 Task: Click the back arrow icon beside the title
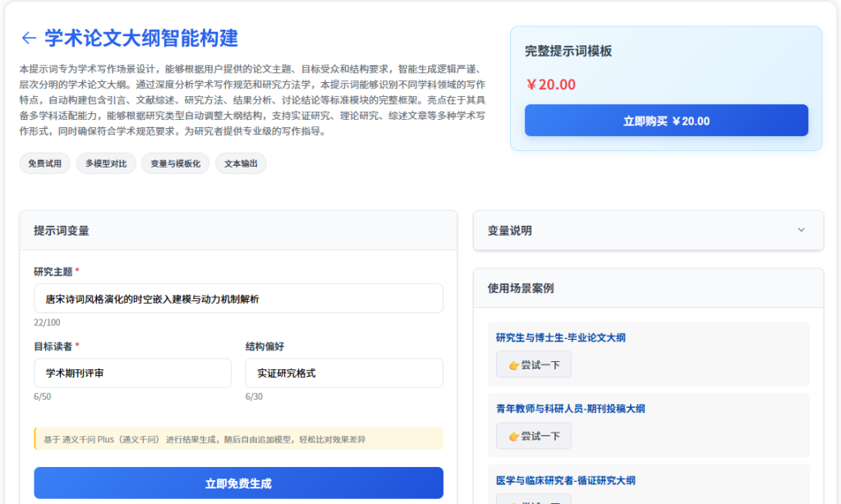pos(29,38)
